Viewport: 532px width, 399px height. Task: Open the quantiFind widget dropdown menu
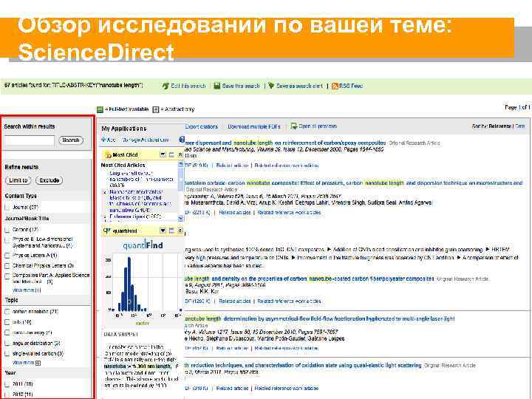163,231
